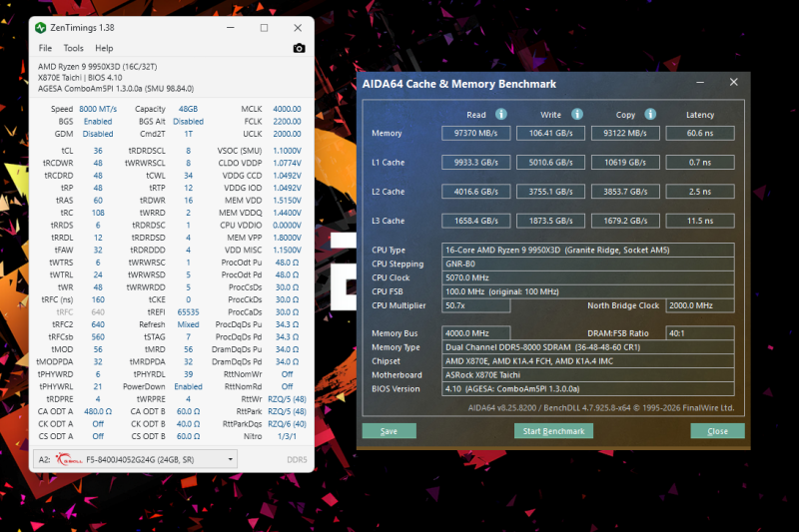Click Memory Bus field 4000.0 MHz
This screenshot has width=799, height=532.
(476, 333)
